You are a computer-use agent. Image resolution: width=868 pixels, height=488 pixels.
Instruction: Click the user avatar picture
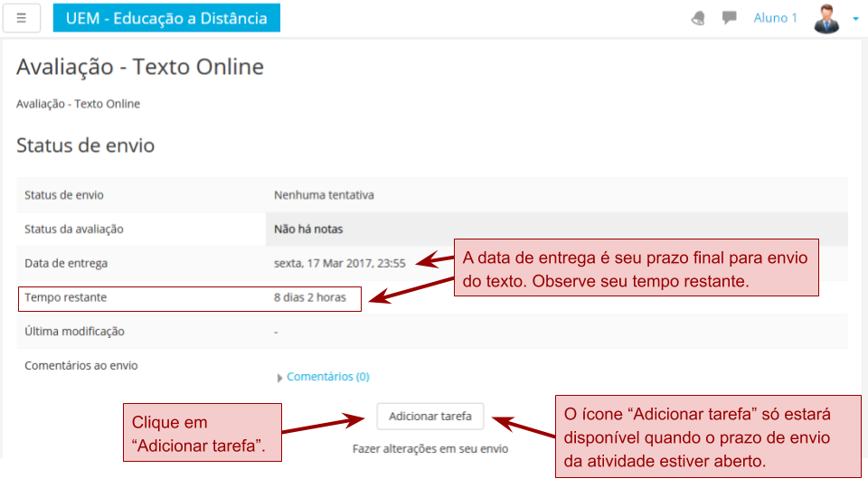(826, 18)
